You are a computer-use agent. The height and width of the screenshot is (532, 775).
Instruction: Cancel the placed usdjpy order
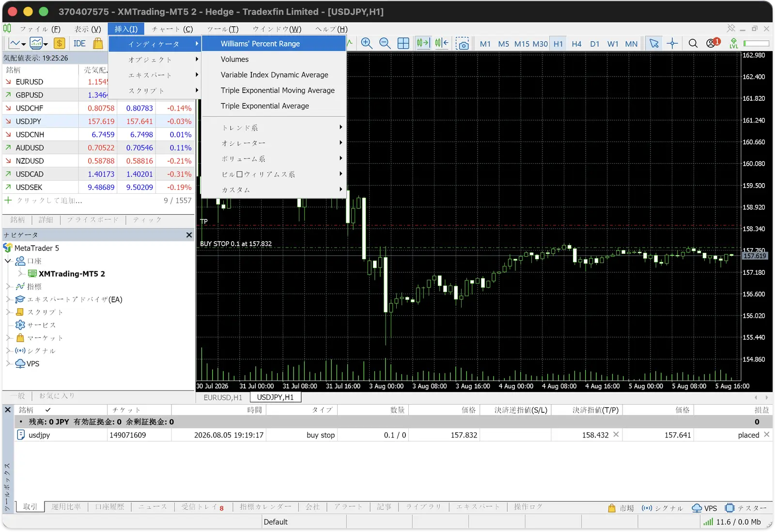pyautogui.click(x=767, y=435)
